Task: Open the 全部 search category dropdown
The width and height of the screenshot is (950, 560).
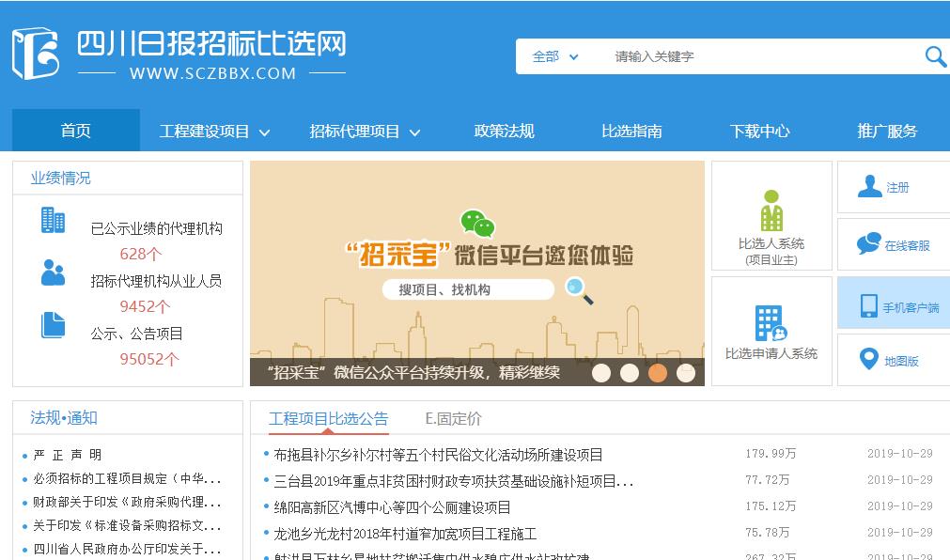Action: click(x=555, y=57)
